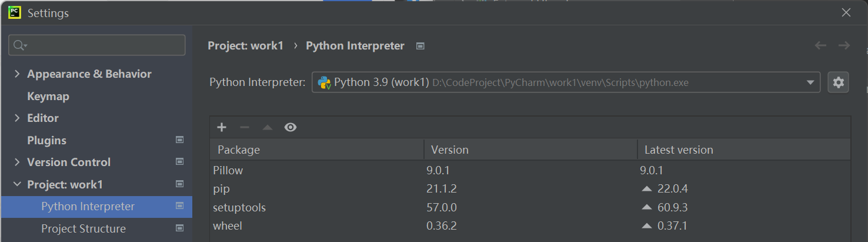Open the Python Interpreter dropdown arrow
Screen dimensions: 868x242
[x=810, y=82]
